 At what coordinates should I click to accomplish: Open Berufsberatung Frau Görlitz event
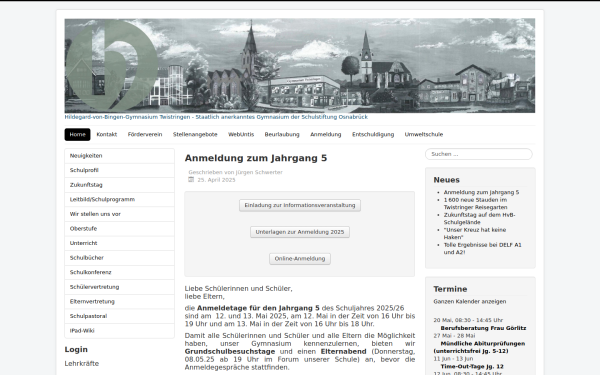pos(483,328)
